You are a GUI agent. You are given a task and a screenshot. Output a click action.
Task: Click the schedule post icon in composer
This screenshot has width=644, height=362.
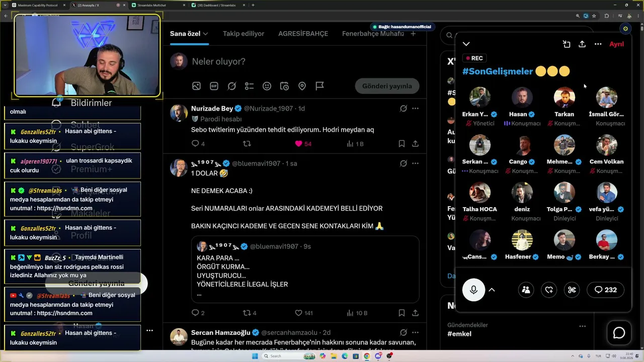pos(284,86)
